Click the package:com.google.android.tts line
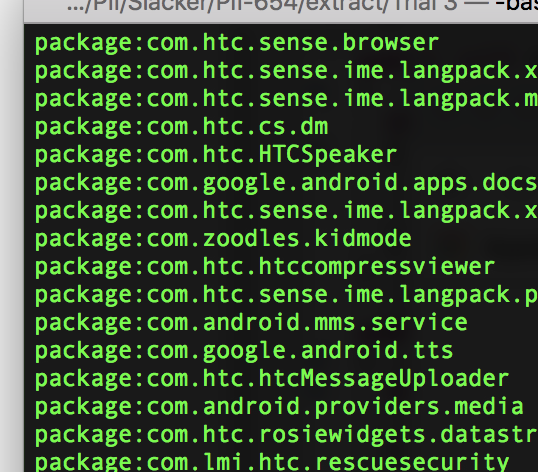The width and height of the screenshot is (538, 472). (244, 352)
